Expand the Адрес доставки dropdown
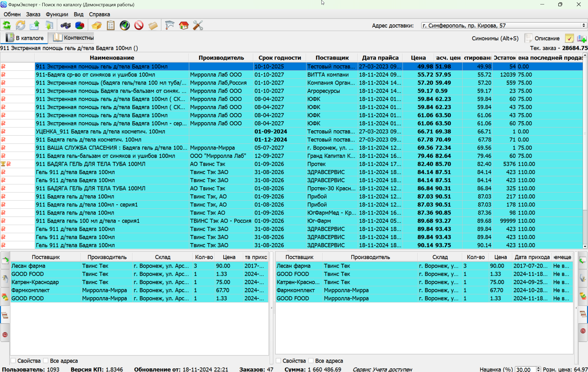588x372 pixels. 584,26
